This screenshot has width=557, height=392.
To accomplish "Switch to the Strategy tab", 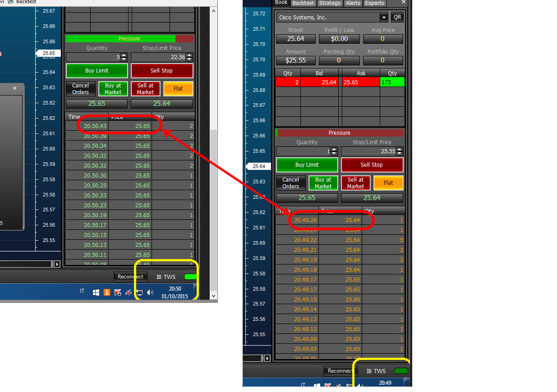I will (x=330, y=3).
